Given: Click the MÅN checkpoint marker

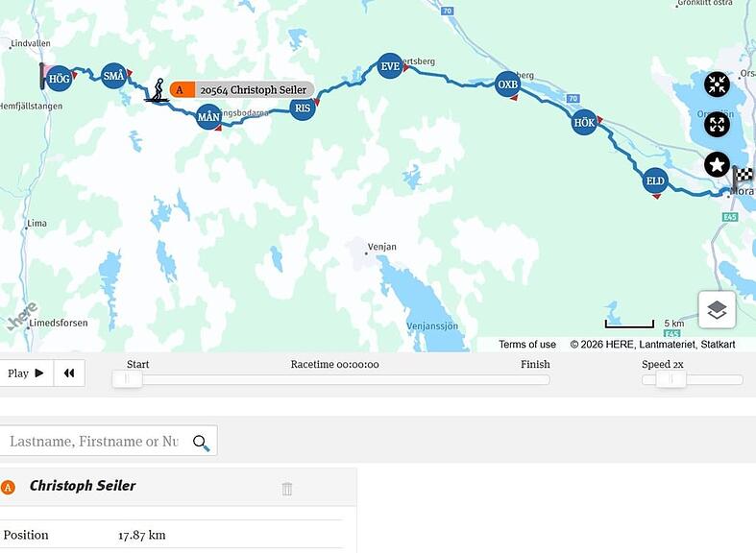Looking at the screenshot, I should point(208,116).
